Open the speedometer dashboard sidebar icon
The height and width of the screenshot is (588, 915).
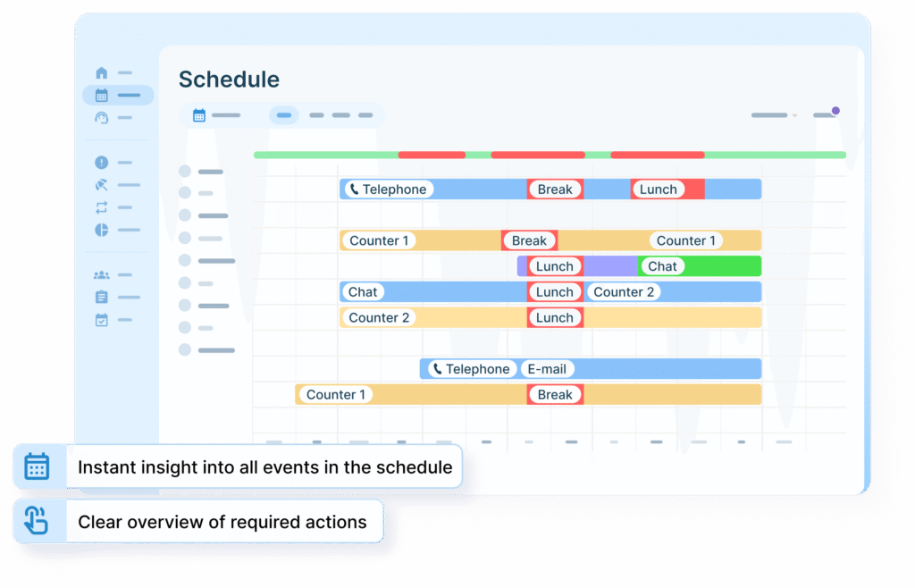point(101,118)
